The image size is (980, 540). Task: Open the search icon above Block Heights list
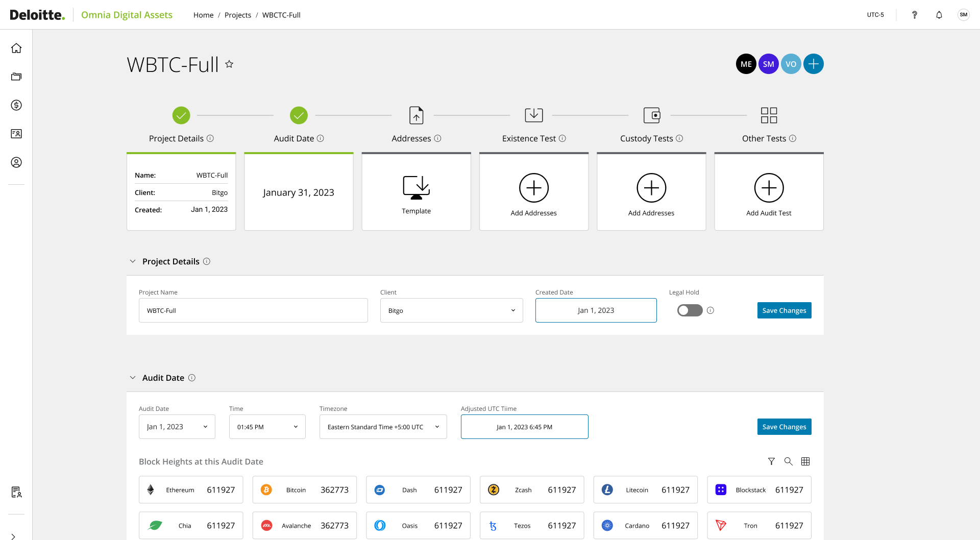pos(788,461)
